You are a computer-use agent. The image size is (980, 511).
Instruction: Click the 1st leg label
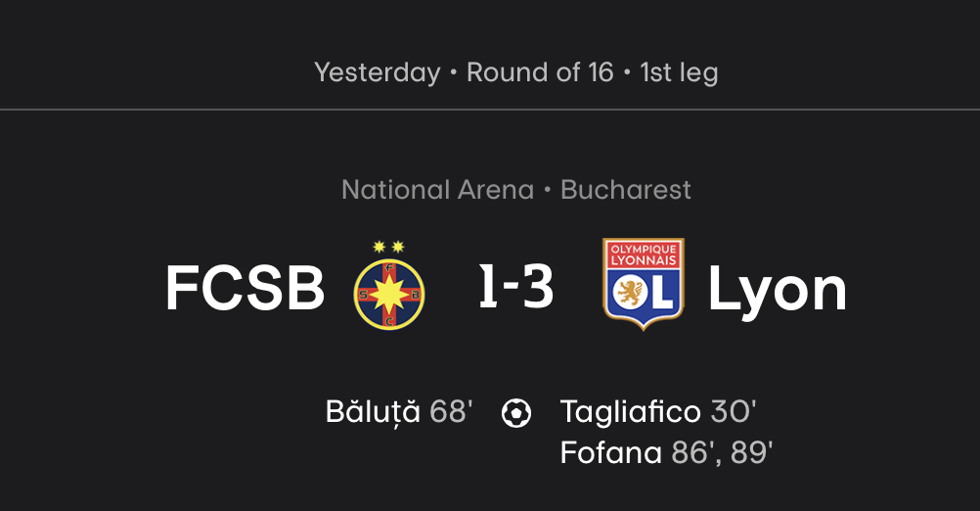tap(679, 72)
